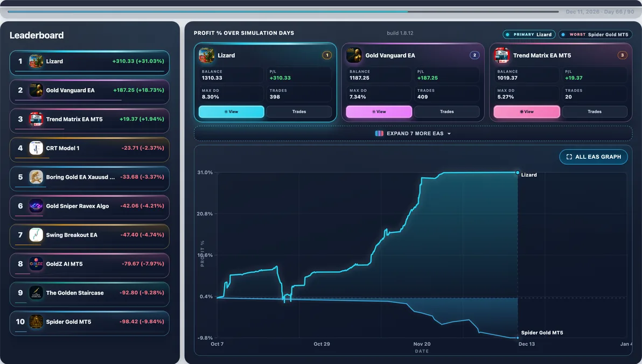Click rank badge 1 on Lizard card
Image resolution: width=642 pixels, height=364 pixels.
(x=327, y=55)
